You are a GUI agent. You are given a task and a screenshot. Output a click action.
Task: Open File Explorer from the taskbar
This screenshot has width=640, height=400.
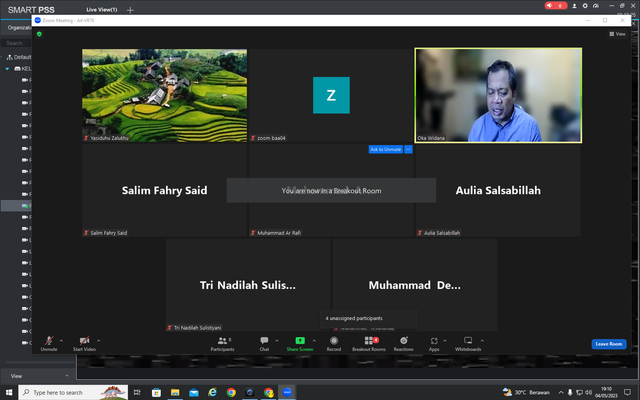(x=175, y=392)
